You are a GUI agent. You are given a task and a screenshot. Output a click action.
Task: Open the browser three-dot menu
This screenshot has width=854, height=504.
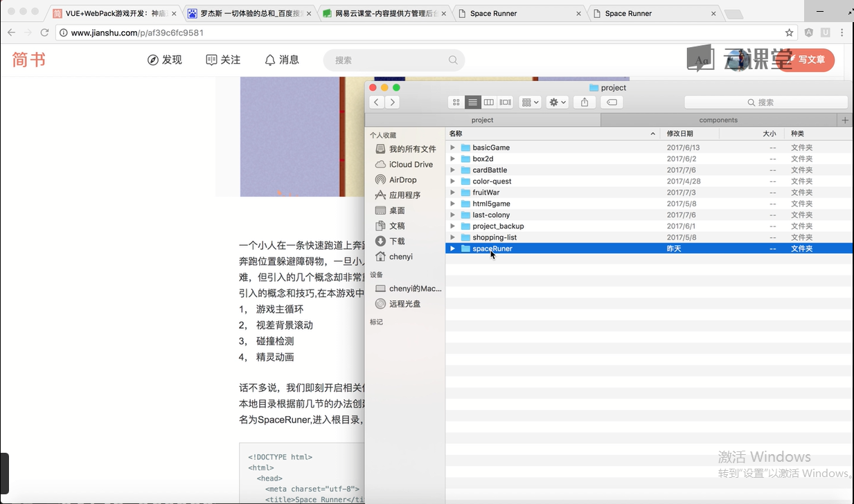842,33
